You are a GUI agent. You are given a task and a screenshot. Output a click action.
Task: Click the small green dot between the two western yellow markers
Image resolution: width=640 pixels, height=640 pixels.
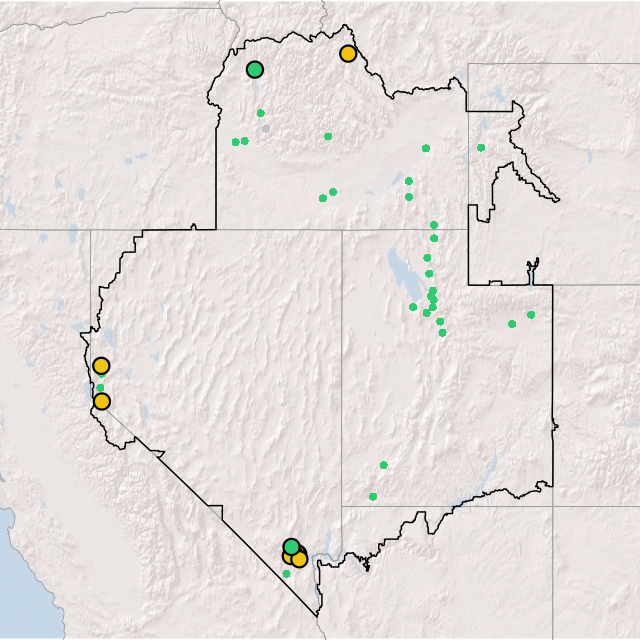click(100, 388)
